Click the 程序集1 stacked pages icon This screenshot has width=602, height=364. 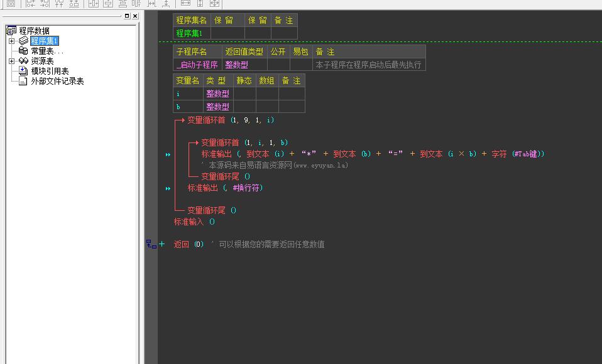pos(23,41)
